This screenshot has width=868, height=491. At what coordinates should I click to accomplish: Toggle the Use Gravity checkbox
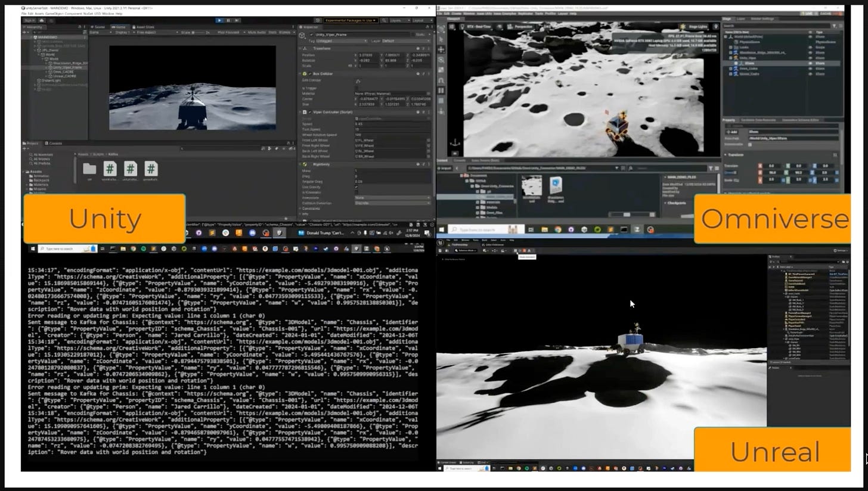[x=356, y=187]
